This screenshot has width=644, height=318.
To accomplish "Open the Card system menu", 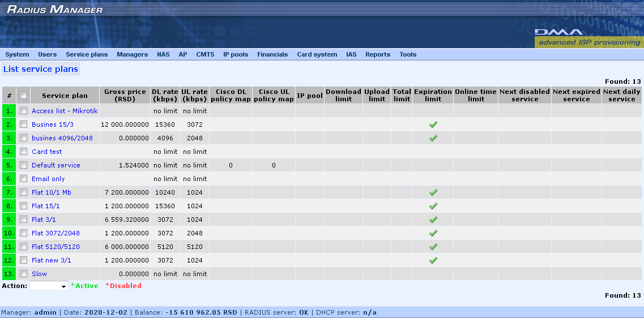I will tap(317, 54).
